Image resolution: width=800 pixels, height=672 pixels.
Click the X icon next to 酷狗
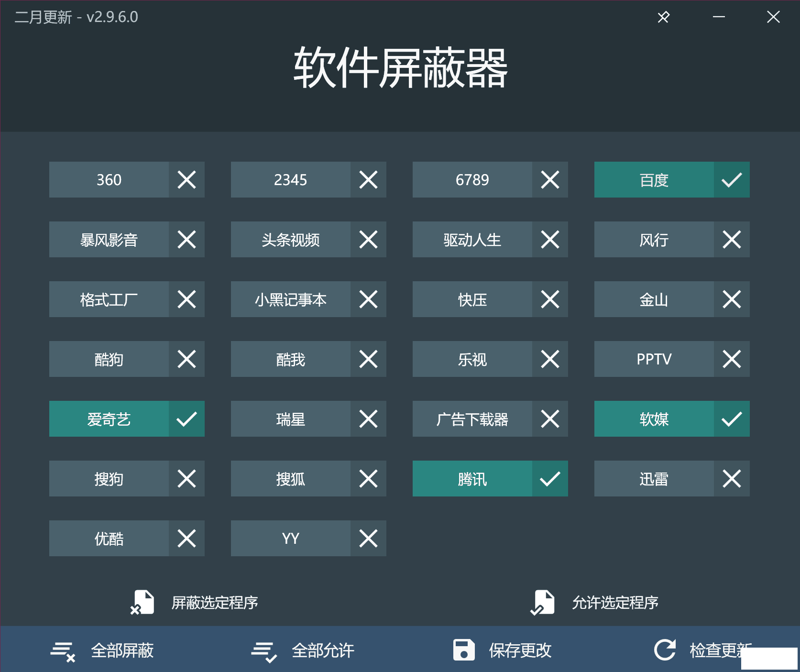[186, 359]
